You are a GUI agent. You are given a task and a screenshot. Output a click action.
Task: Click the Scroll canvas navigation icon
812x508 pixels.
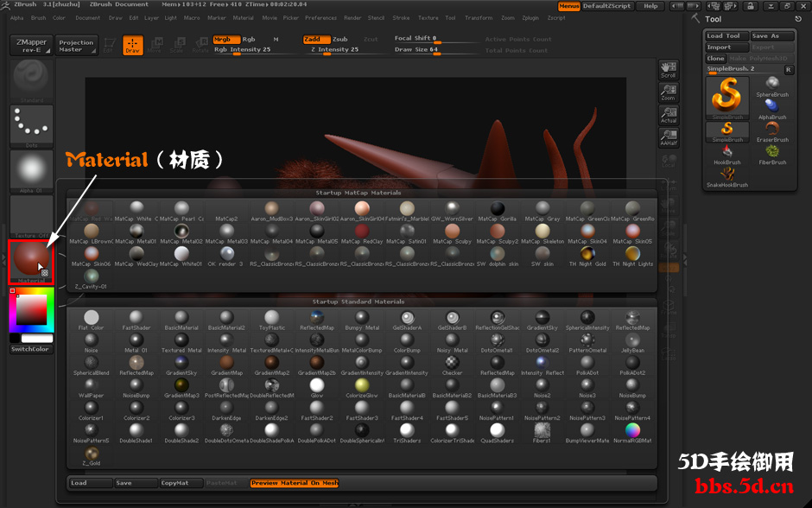(669, 70)
